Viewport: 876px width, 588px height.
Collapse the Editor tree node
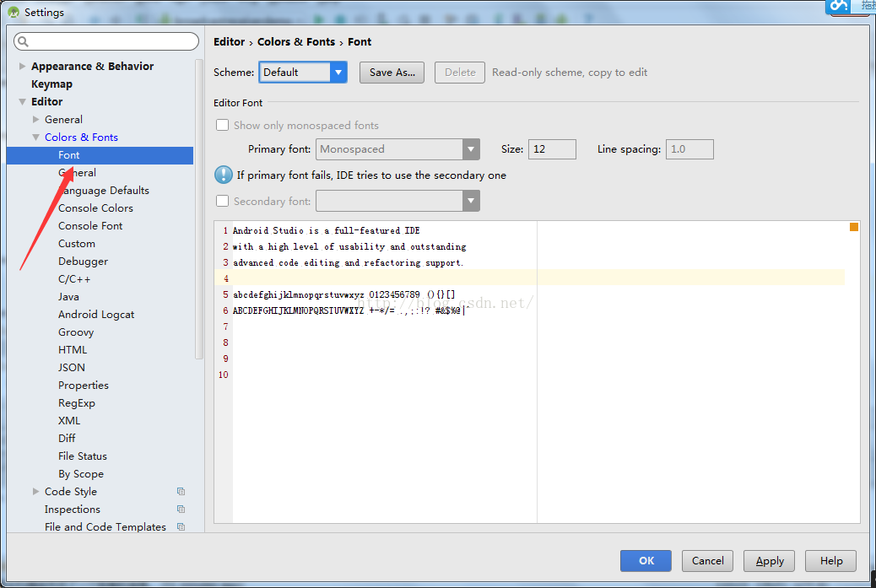click(x=22, y=101)
